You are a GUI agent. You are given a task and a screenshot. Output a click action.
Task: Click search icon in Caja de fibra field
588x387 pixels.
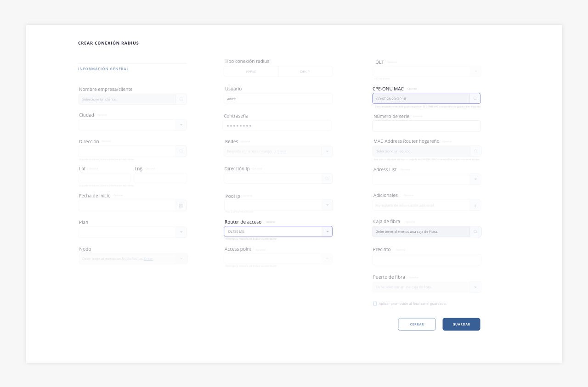point(475,232)
